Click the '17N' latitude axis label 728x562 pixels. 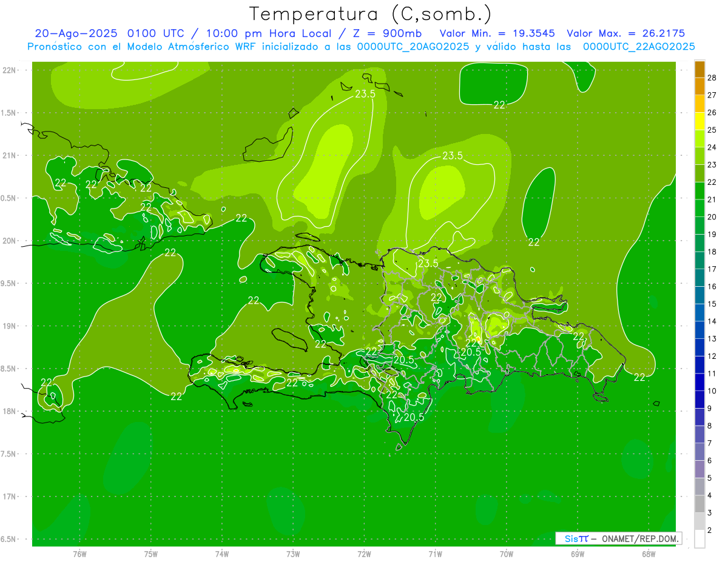pos(10,497)
